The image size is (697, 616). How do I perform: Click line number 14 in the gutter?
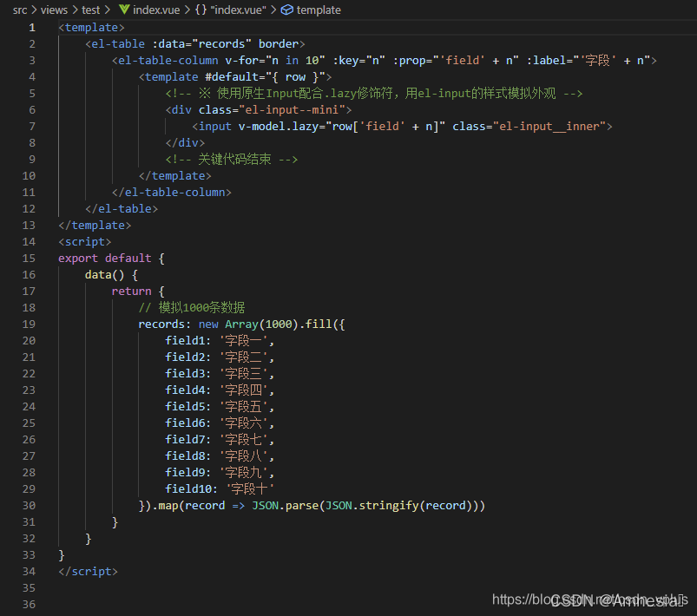click(x=29, y=242)
